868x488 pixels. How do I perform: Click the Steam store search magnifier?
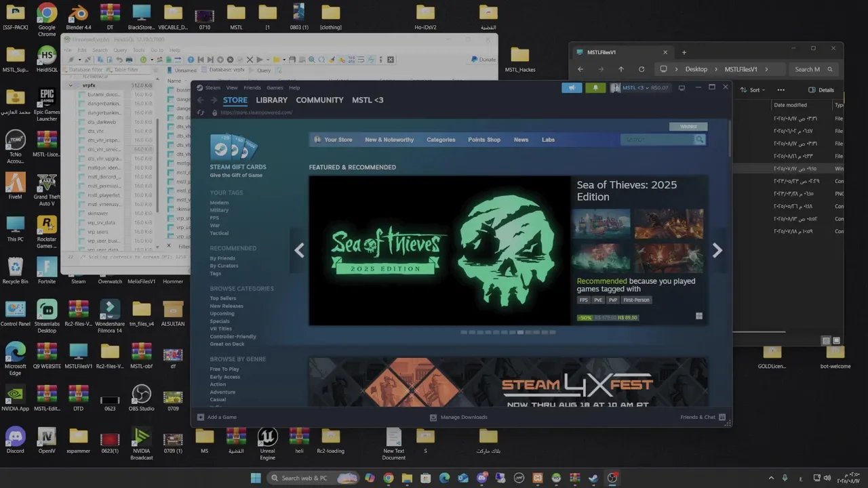(699, 140)
